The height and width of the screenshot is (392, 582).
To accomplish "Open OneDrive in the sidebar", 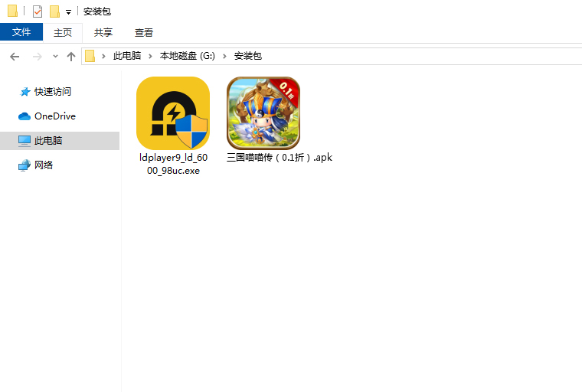I will pyautogui.click(x=54, y=116).
